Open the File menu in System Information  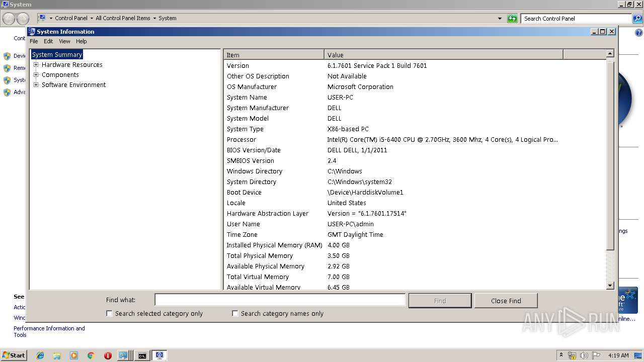[34, 41]
